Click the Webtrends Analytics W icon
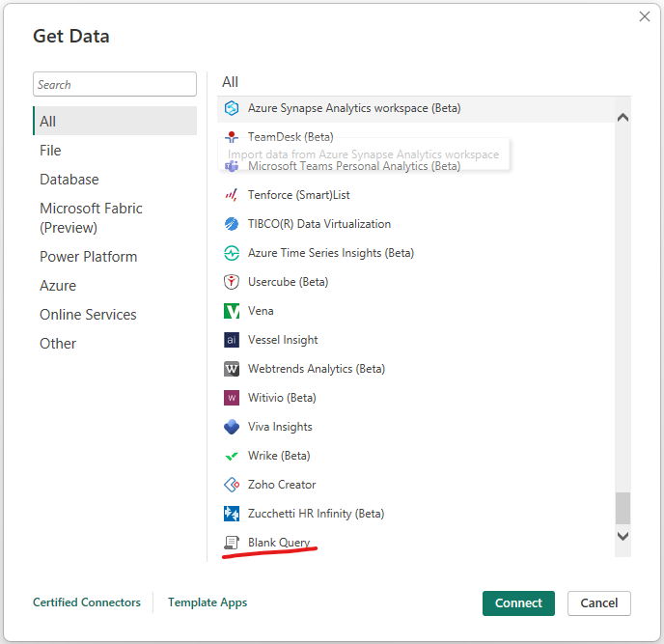The image size is (664, 644). coord(232,369)
